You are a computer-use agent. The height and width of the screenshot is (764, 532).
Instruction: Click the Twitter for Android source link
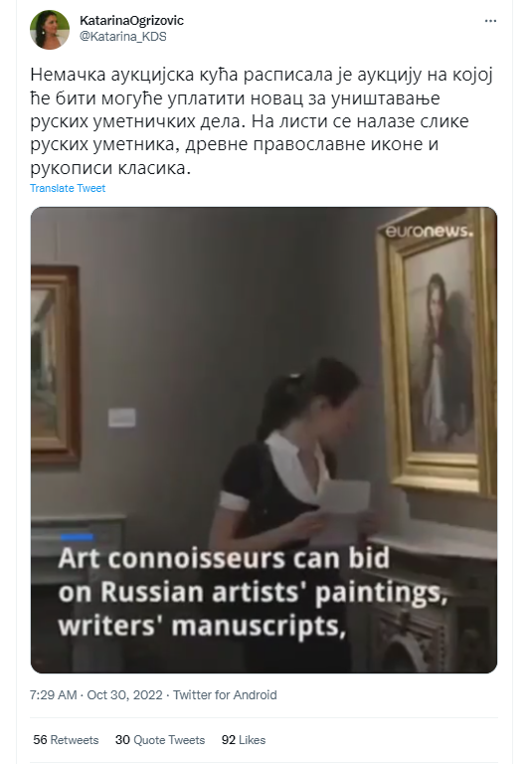click(225, 694)
